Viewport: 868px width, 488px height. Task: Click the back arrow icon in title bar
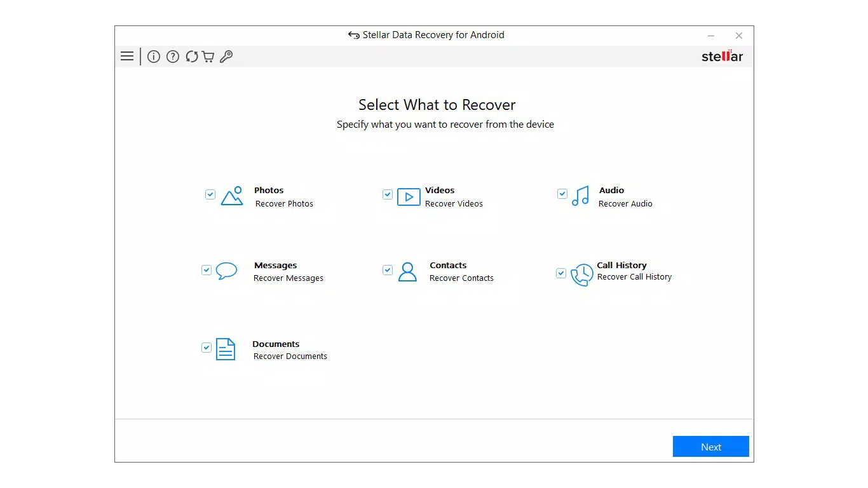click(354, 35)
